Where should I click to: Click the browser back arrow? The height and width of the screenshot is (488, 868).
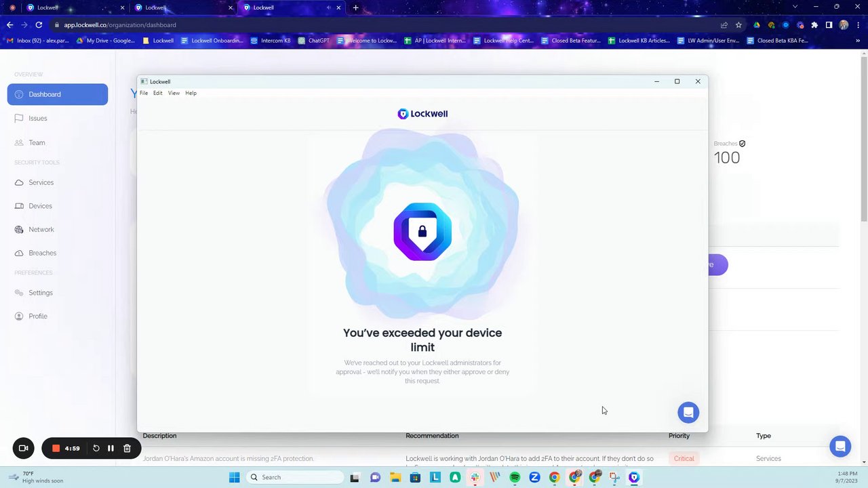(9, 25)
